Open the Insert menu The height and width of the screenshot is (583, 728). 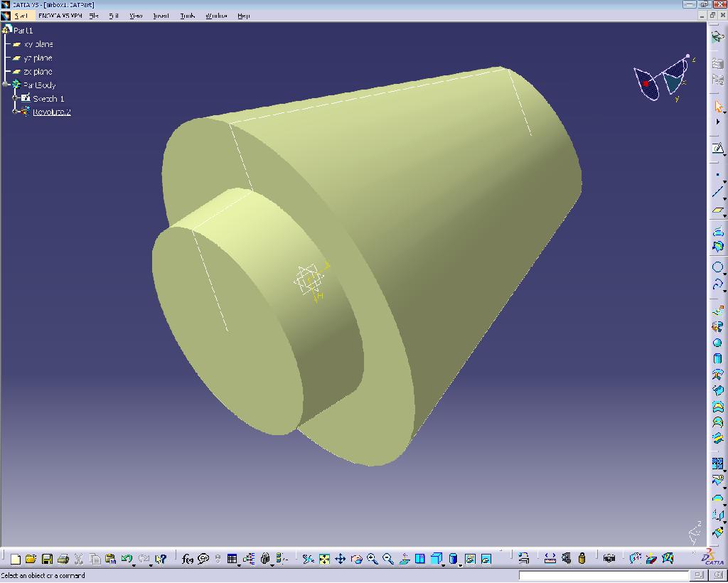[x=161, y=16]
